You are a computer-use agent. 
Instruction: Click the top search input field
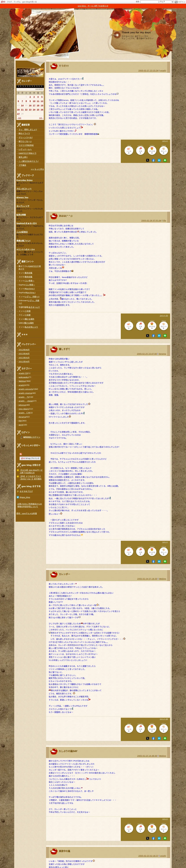coord(149,2)
